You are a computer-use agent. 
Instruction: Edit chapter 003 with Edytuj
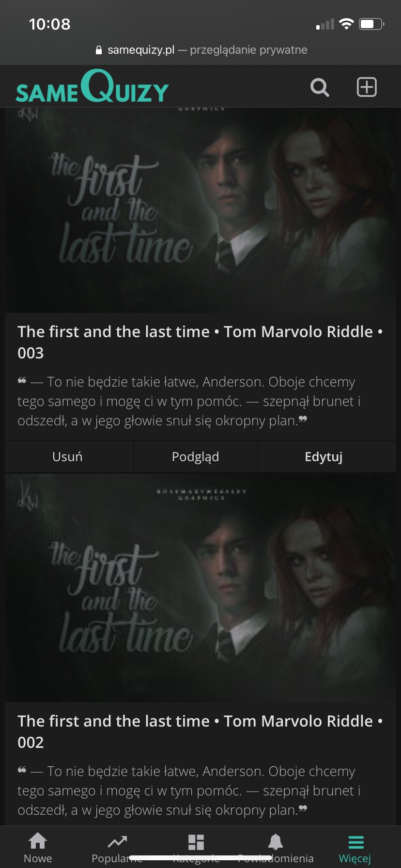click(x=324, y=457)
